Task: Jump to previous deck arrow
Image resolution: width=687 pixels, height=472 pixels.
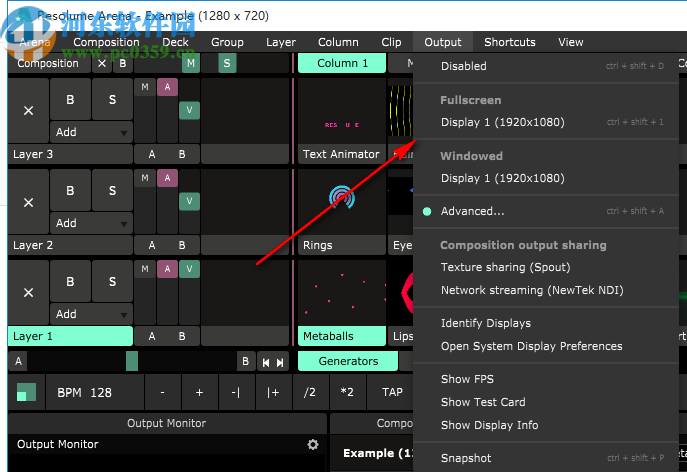Action: (266, 362)
